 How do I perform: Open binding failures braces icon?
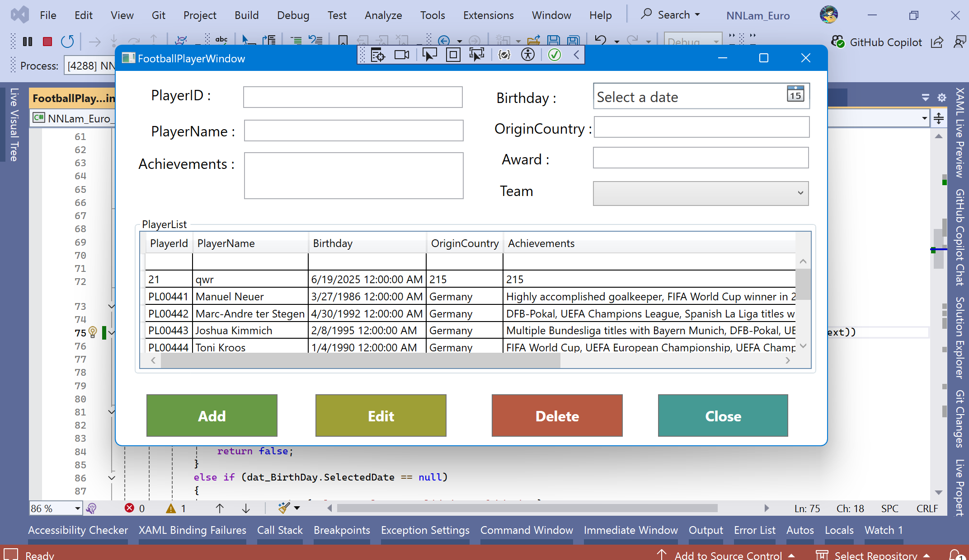[504, 55]
